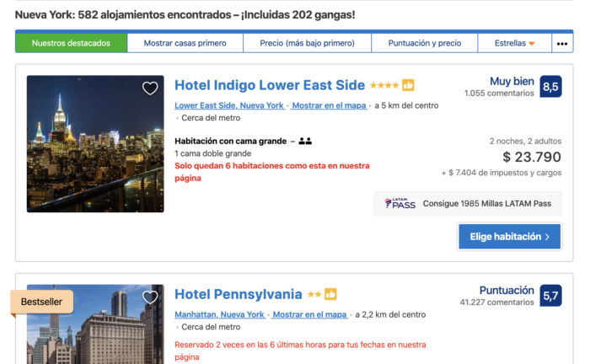The height and width of the screenshot is (364, 590).
Task: Select Mostrar casas primero tab
Action: tap(185, 43)
